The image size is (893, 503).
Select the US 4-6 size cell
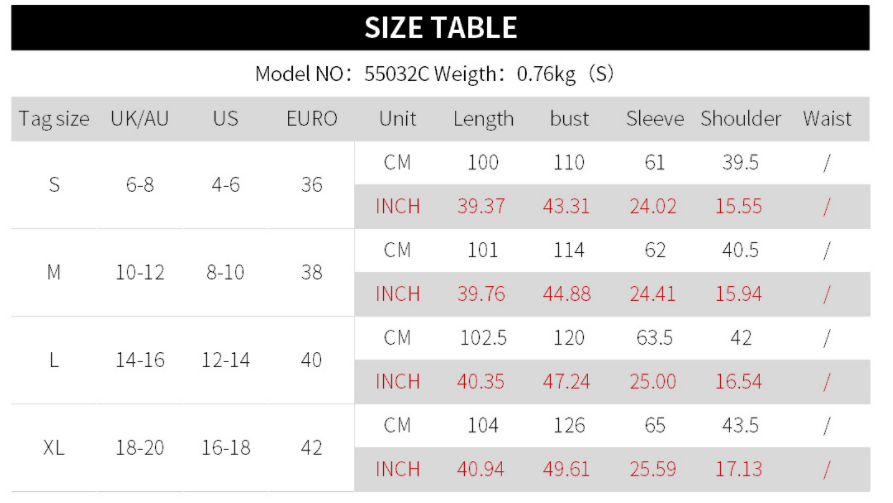click(226, 185)
